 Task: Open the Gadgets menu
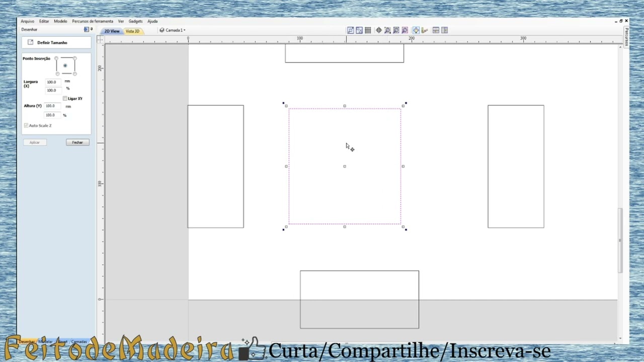pyautogui.click(x=135, y=21)
